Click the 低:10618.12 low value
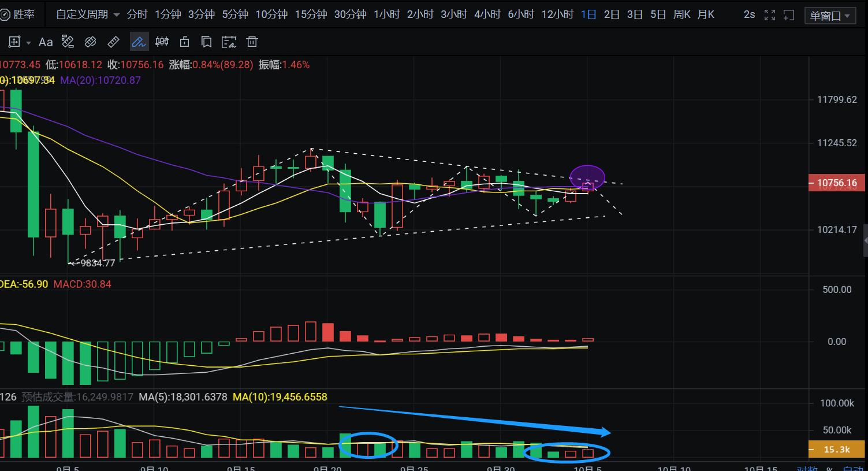This screenshot has width=868, height=471. point(74,65)
